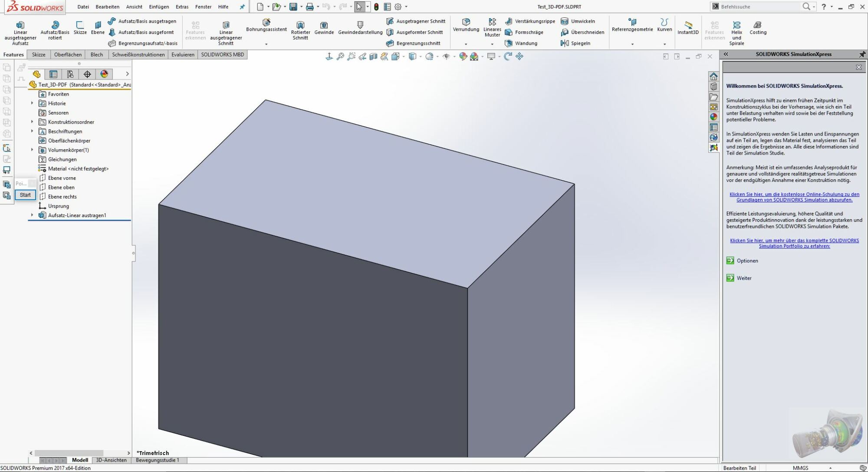Expand Aufsatz-Linear austragen1 feature

pyautogui.click(x=32, y=215)
